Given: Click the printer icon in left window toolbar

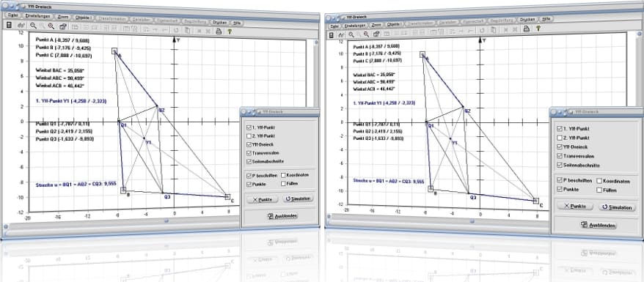Looking at the screenshot, I should [x=219, y=31].
